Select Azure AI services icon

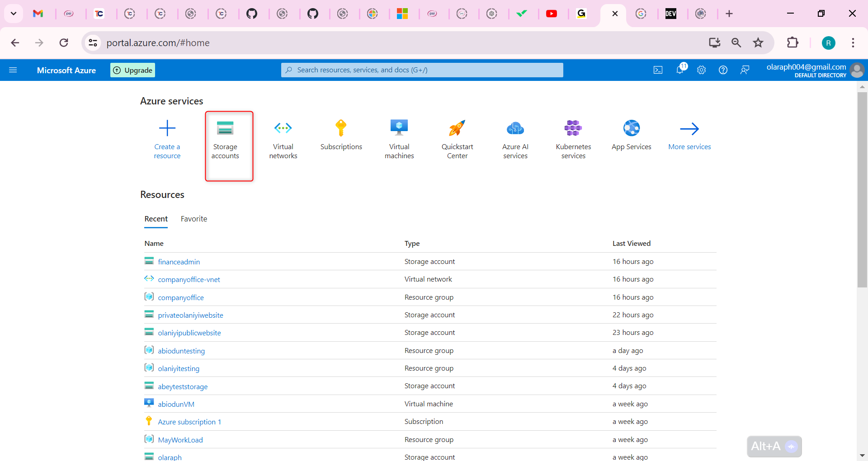pos(515,128)
